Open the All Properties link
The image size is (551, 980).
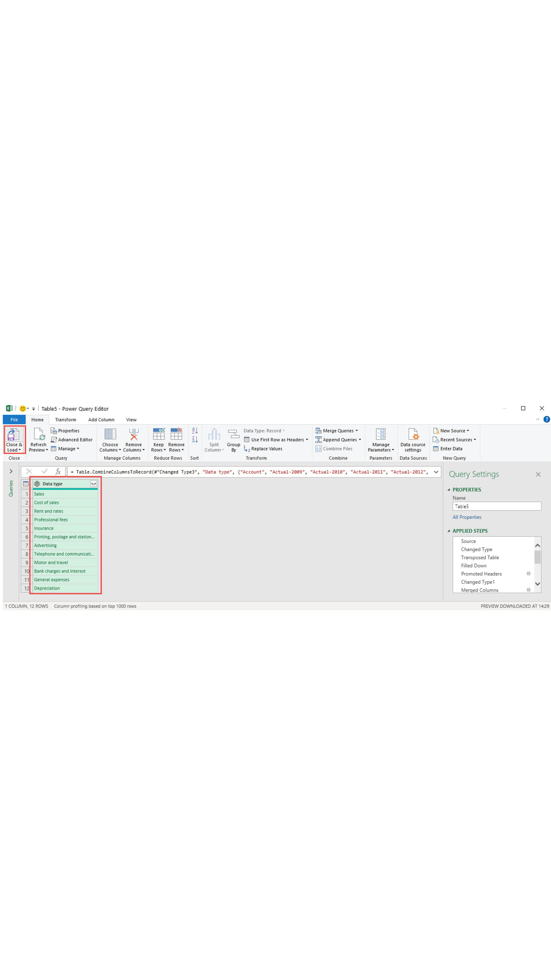click(467, 517)
